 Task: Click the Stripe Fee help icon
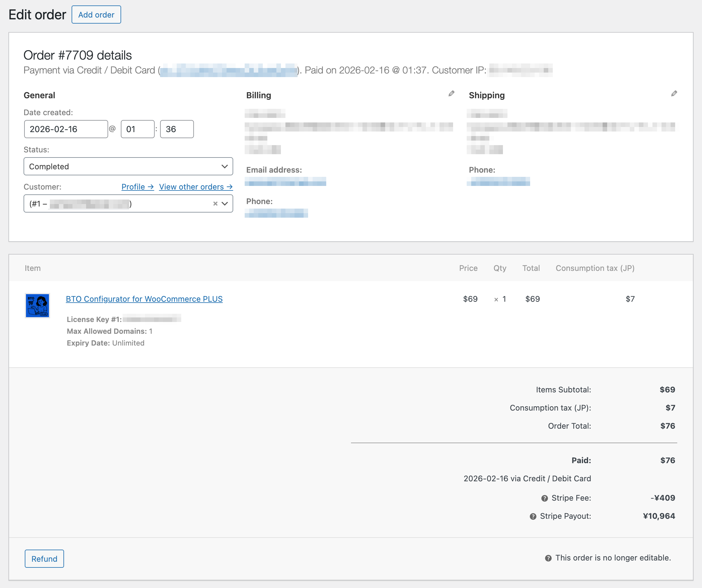pyautogui.click(x=544, y=498)
